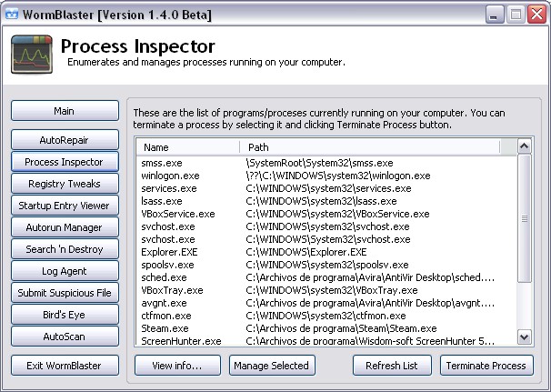Launch Search 'n Destroy
551x392 pixels.
click(x=65, y=249)
